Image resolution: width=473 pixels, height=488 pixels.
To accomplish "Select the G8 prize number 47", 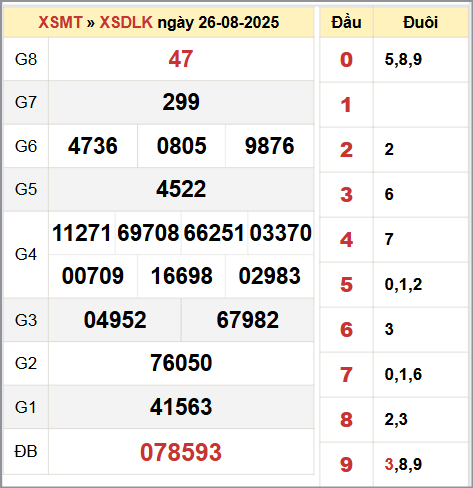I will [x=181, y=59].
